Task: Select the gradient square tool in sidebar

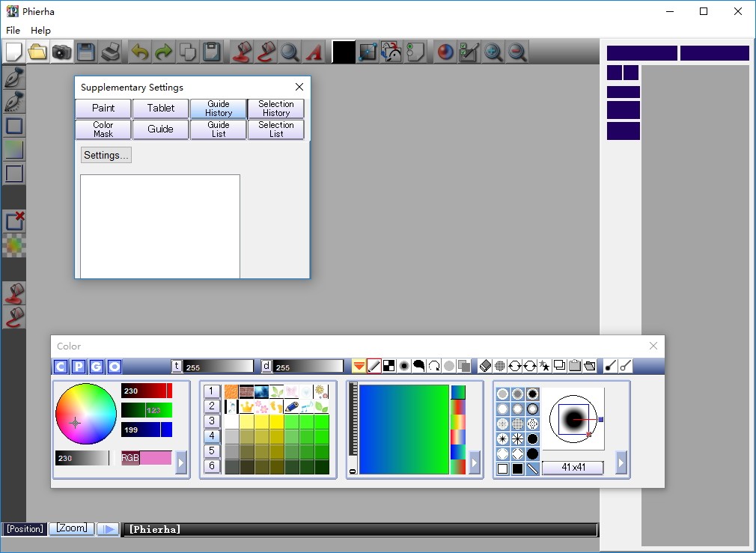Action: 14,150
